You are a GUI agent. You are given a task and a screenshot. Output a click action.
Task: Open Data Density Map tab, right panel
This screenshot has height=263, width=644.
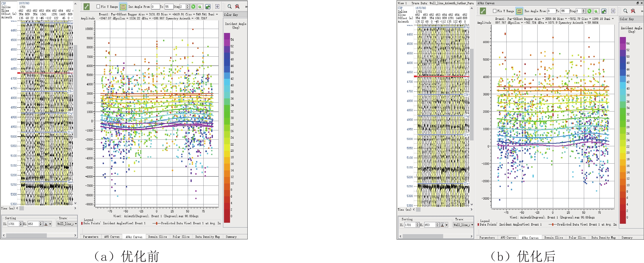pos(603,238)
